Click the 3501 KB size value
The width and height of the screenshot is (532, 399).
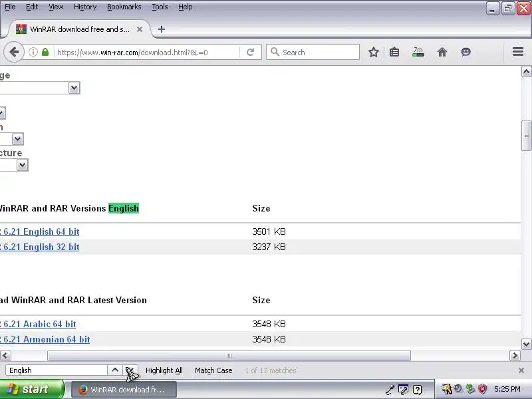[269, 231]
